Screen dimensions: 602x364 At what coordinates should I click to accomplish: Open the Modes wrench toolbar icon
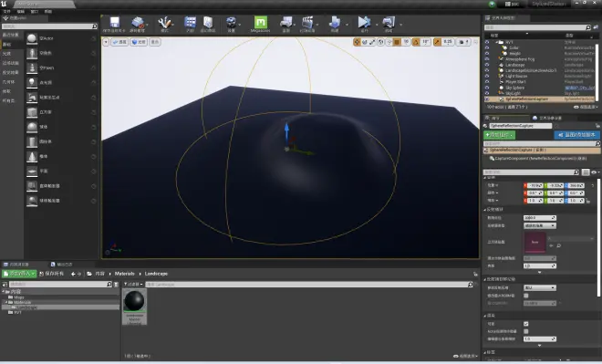[165, 24]
